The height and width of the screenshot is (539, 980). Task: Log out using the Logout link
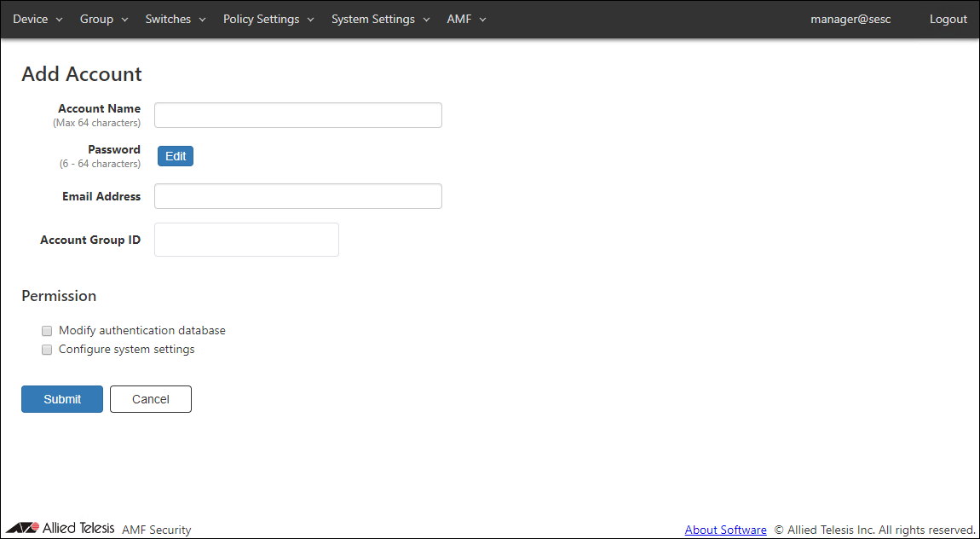(x=948, y=19)
